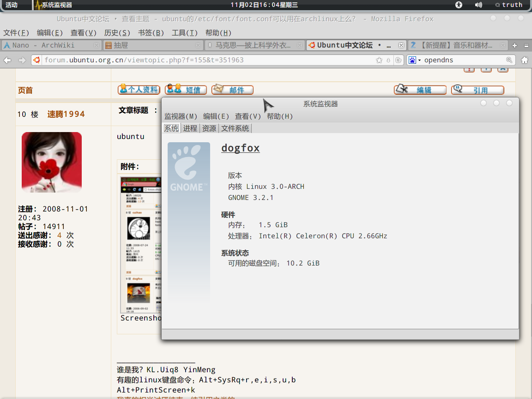This screenshot has height=399, width=532.
Task: Open user 速腾1994 profile link
Action: coord(66,115)
